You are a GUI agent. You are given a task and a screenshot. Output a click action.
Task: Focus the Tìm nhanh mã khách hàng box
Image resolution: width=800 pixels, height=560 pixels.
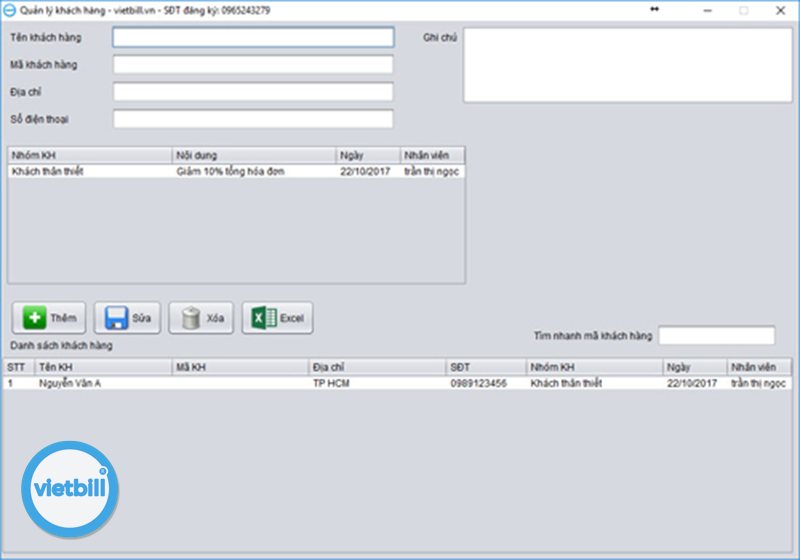tap(716, 336)
